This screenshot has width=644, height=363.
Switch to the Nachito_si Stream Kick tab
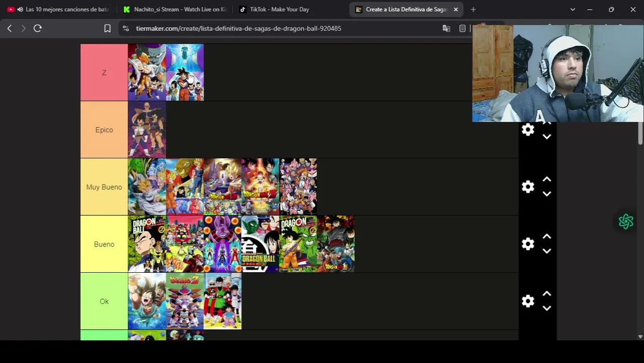[175, 10]
